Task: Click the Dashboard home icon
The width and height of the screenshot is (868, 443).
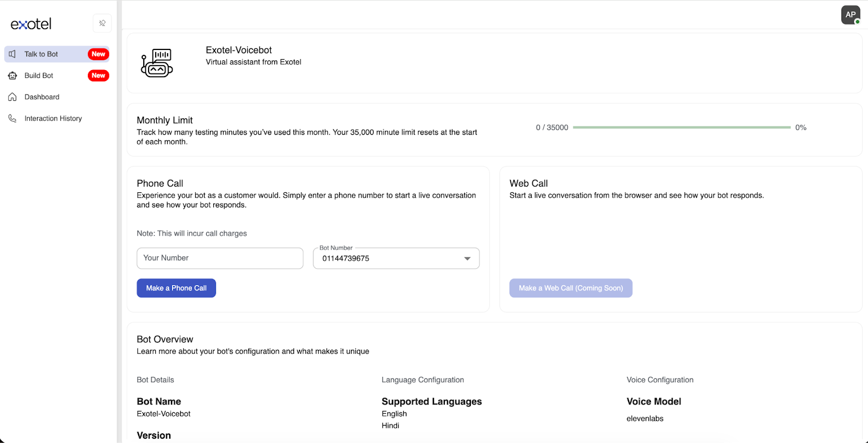Action: tap(12, 97)
